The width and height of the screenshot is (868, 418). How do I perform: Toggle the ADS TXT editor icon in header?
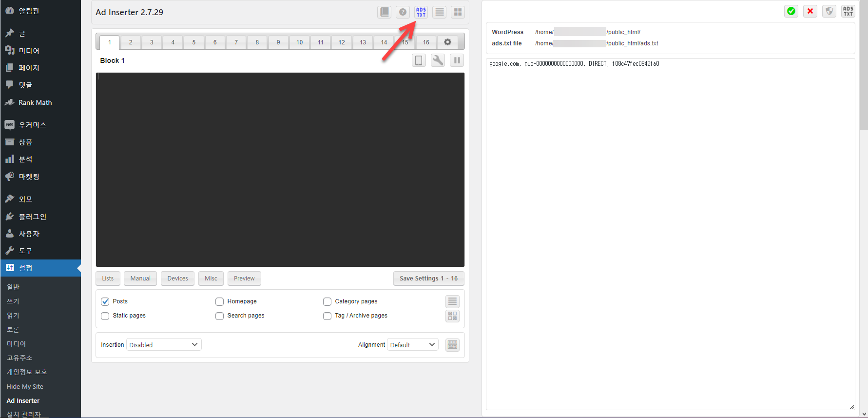(421, 12)
